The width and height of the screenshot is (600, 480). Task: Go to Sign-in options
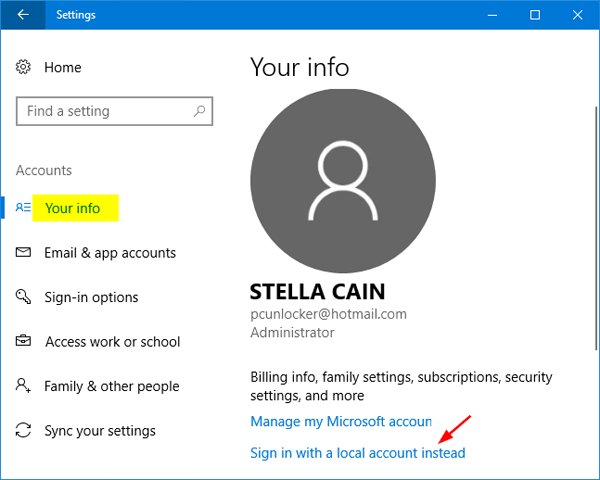point(91,297)
